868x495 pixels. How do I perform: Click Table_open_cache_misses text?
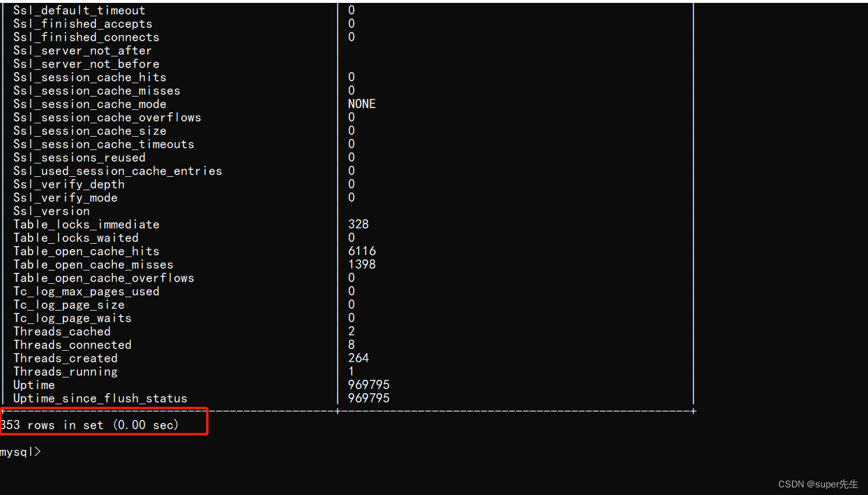coord(93,265)
